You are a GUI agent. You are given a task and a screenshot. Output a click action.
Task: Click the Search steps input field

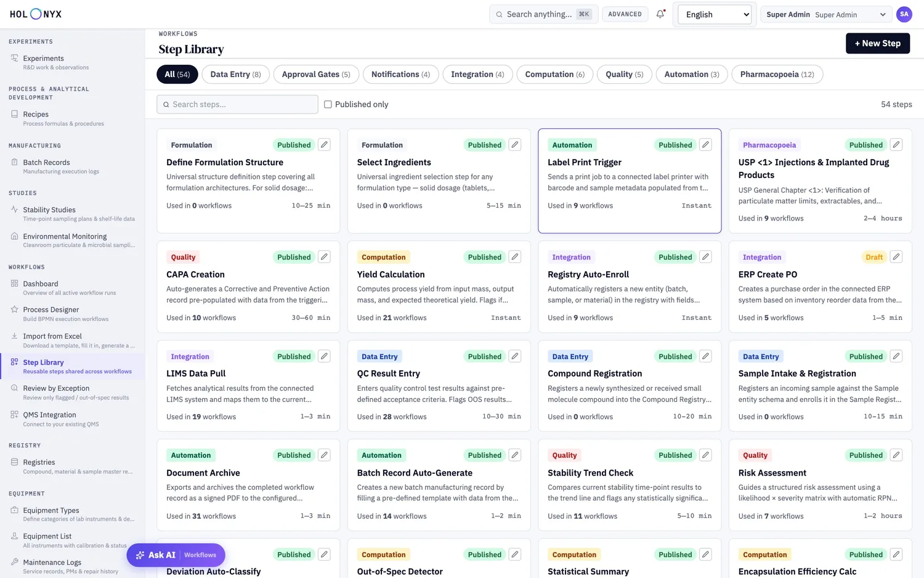[x=237, y=105]
